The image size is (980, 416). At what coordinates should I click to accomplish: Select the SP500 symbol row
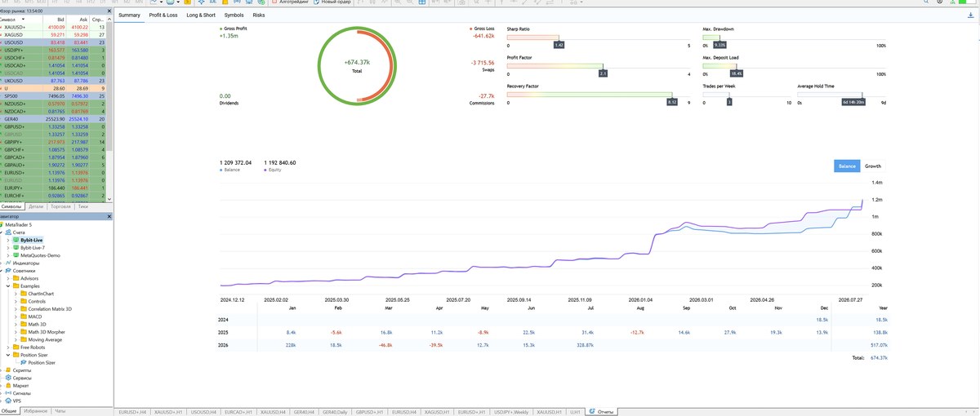point(54,96)
